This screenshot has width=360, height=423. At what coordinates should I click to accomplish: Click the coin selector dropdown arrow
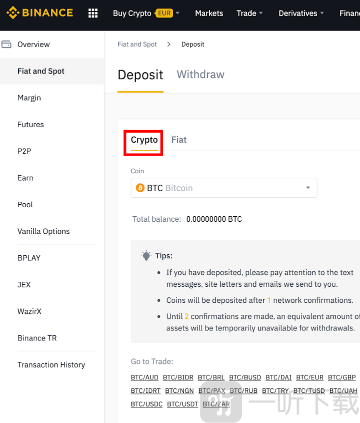coord(308,188)
